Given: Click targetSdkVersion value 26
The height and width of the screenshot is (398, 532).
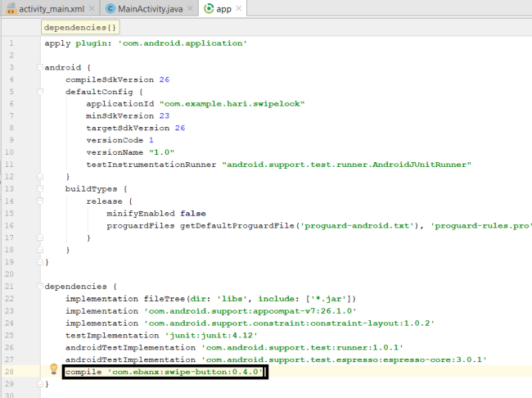Looking at the screenshot, I should (x=180, y=128).
